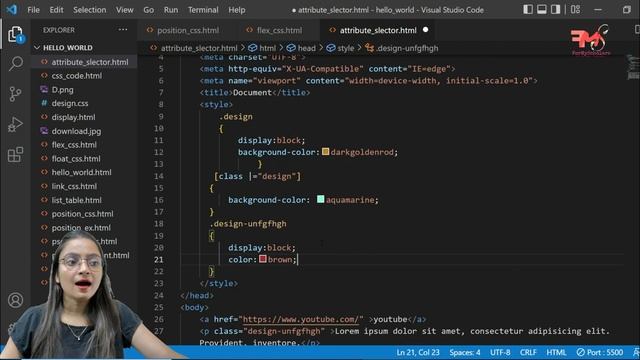The height and width of the screenshot is (360, 640).
Task: Open Explorer more actions ellipsis
Action: pyautogui.click(x=123, y=30)
